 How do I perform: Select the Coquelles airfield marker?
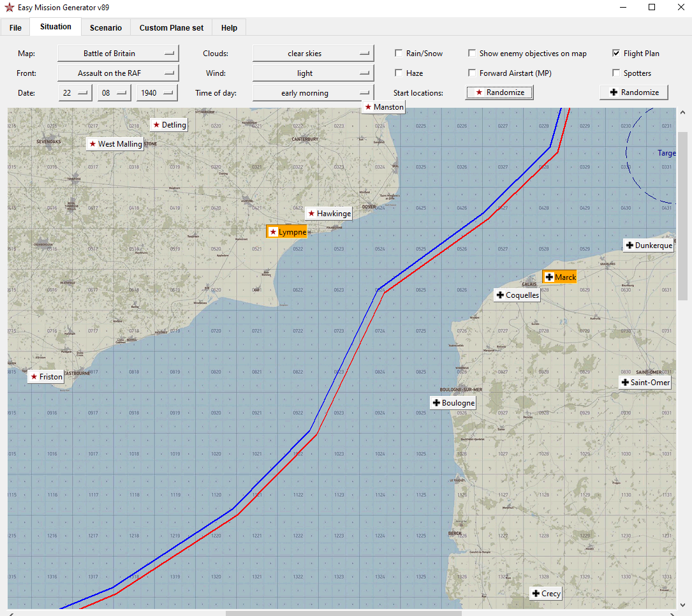coord(517,295)
